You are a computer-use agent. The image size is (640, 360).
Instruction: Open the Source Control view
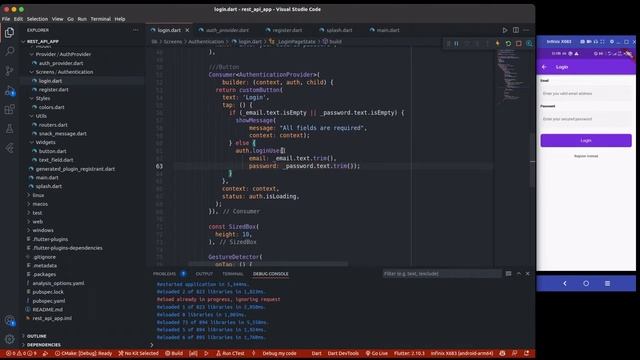(x=9, y=71)
